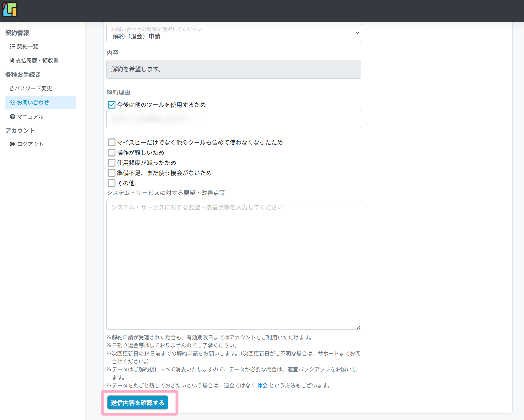This screenshot has height=420, width=524.
Task: Follow the 休会 link
Action: tap(262, 385)
